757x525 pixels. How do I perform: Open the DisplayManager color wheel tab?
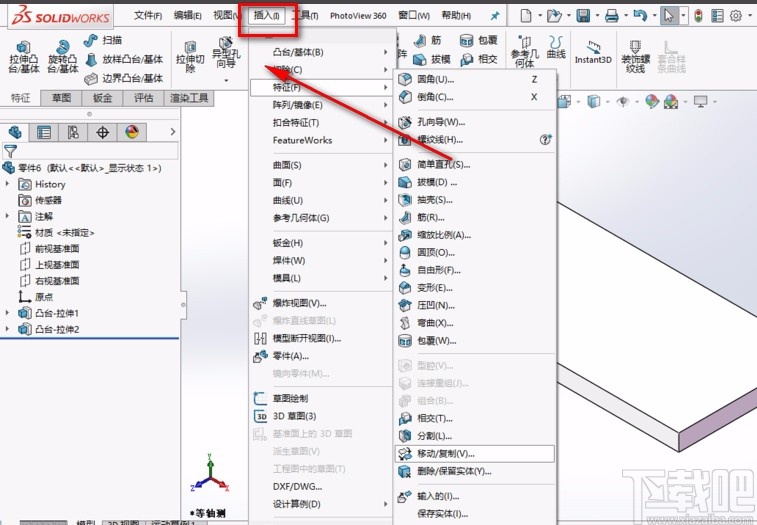(132, 132)
